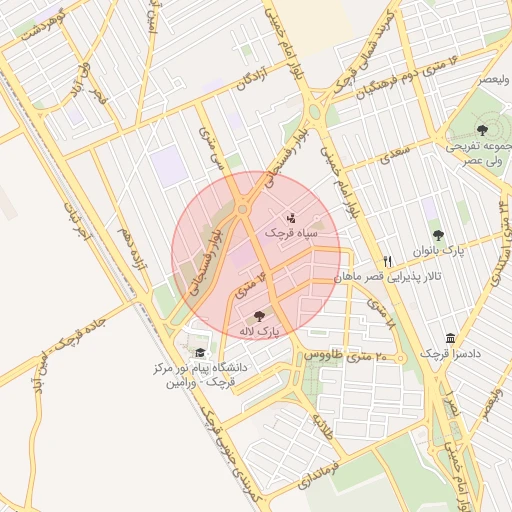The image size is (512, 512).
Task: Click the tree icon of پارک بانوان
Action: [x=438, y=236]
